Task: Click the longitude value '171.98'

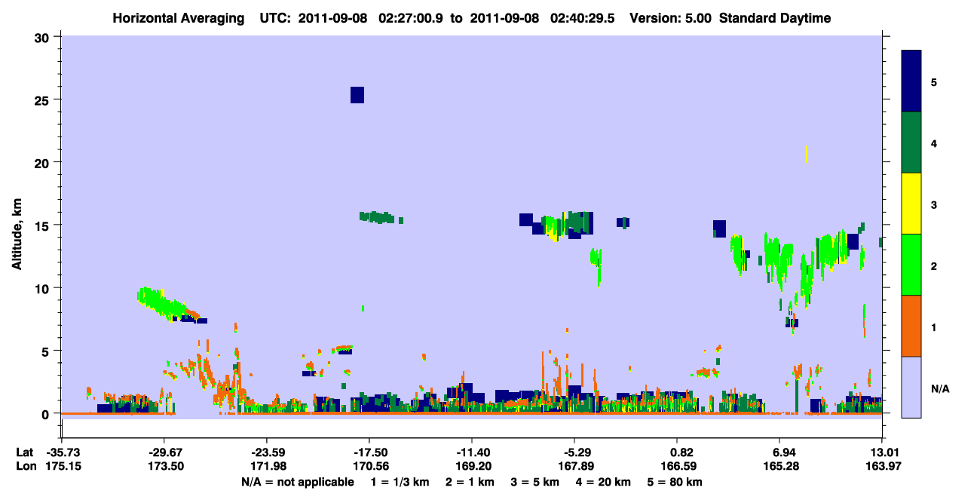Action: 267,466
